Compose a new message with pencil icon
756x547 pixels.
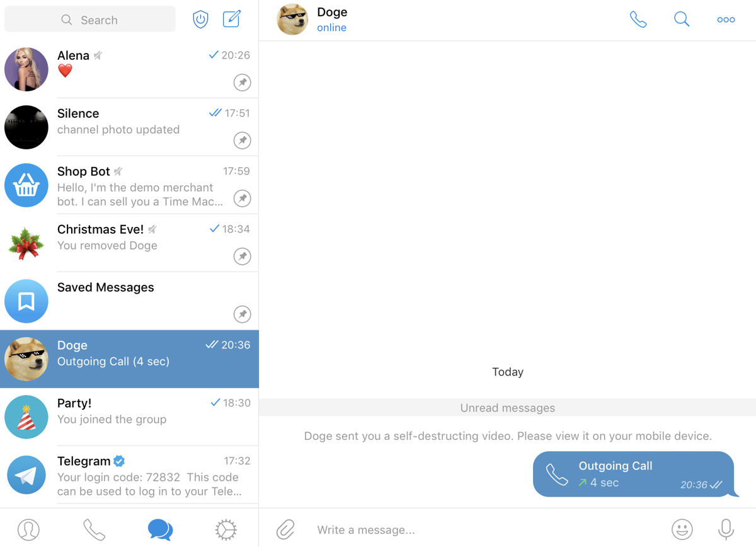232,19
